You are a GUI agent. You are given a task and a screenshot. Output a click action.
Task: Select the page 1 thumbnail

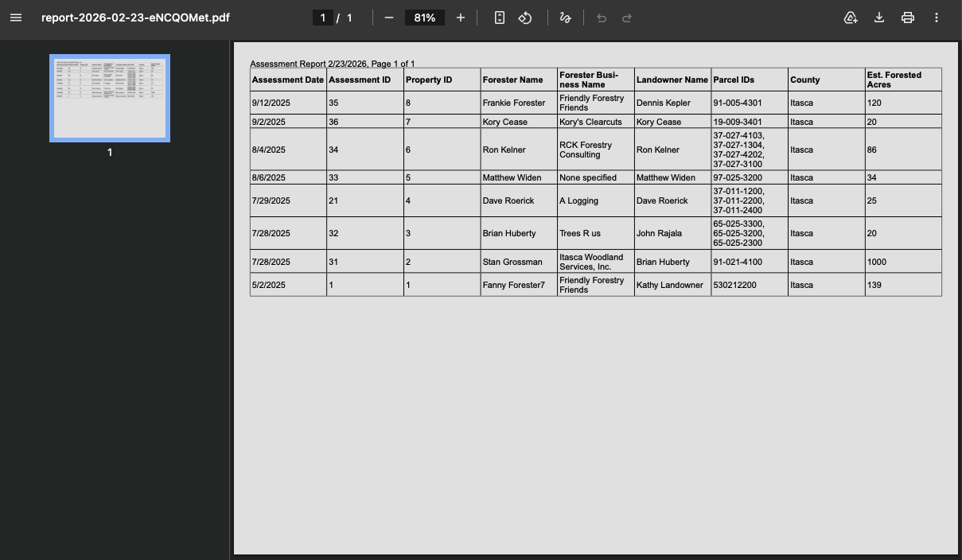point(110,99)
